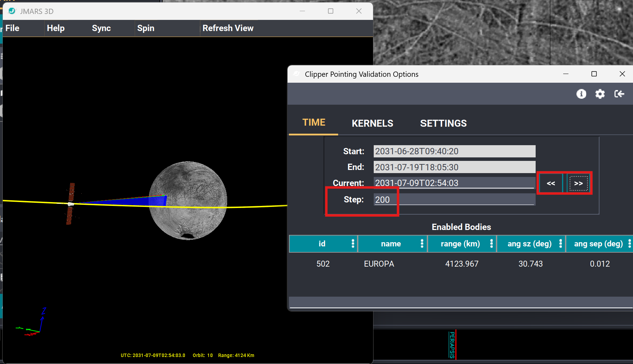Select the 502 id cell
The height and width of the screenshot is (364, 633).
point(323,264)
